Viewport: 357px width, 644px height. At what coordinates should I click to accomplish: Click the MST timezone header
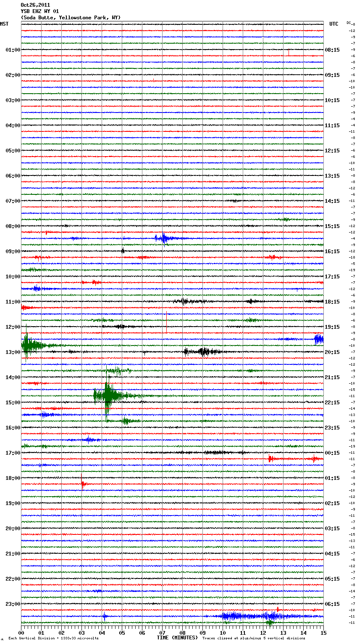click(x=4, y=24)
